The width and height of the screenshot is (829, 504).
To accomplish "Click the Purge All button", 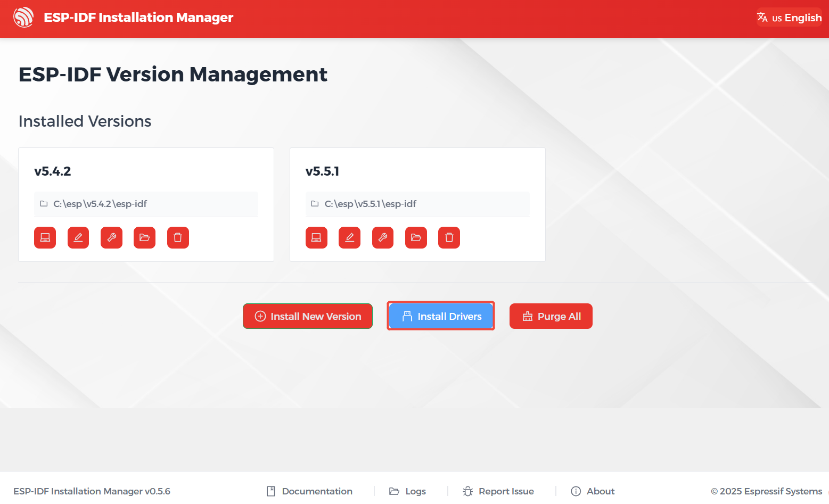I will 551,316.
